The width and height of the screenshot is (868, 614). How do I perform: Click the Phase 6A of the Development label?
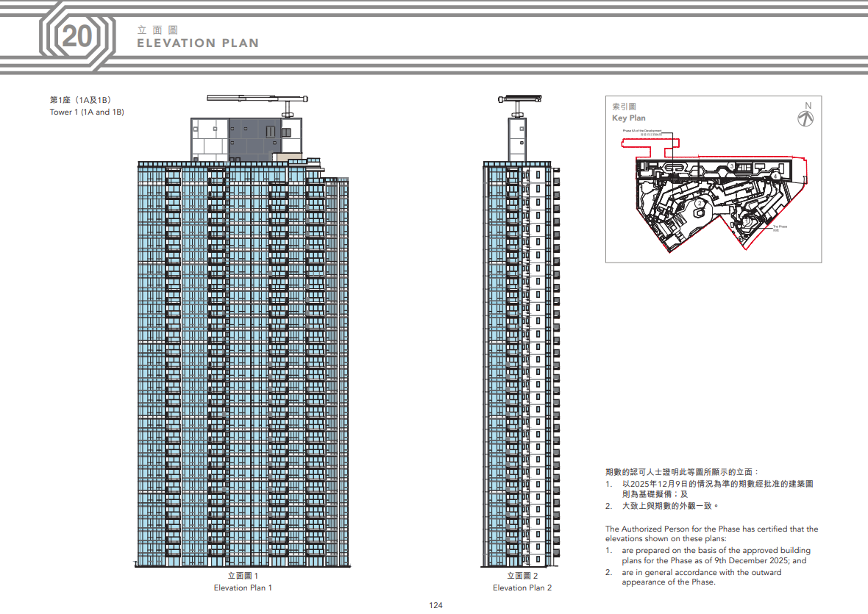[x=642, y=131]
